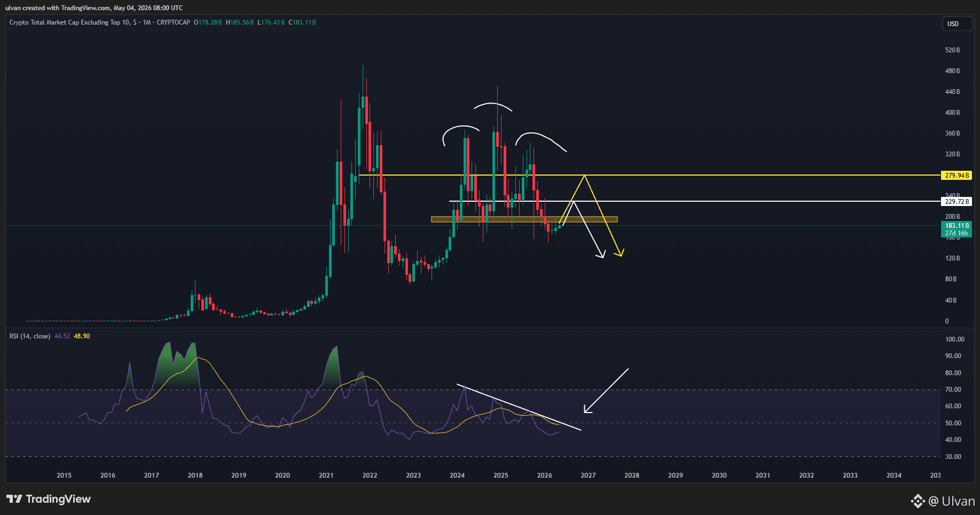
Task: Click the 2015 label on time axis
Action: [64, 476]
